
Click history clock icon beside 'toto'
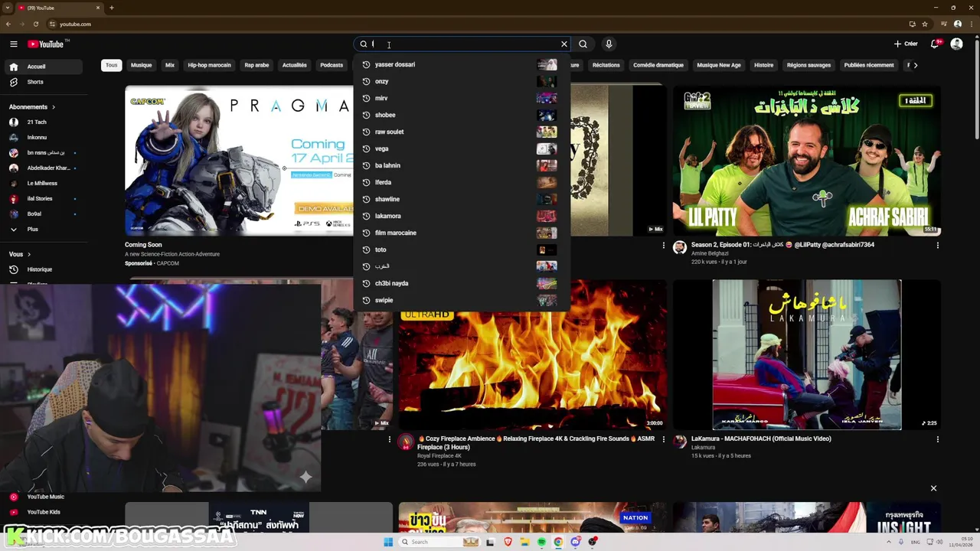coord(366,249)
